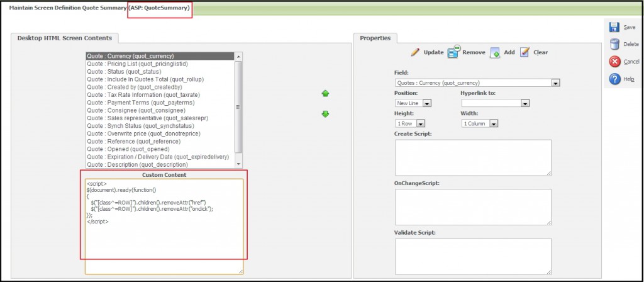Click the Help text link
Image resolution: width=644 pixels, height=282 pixels.
629,79
